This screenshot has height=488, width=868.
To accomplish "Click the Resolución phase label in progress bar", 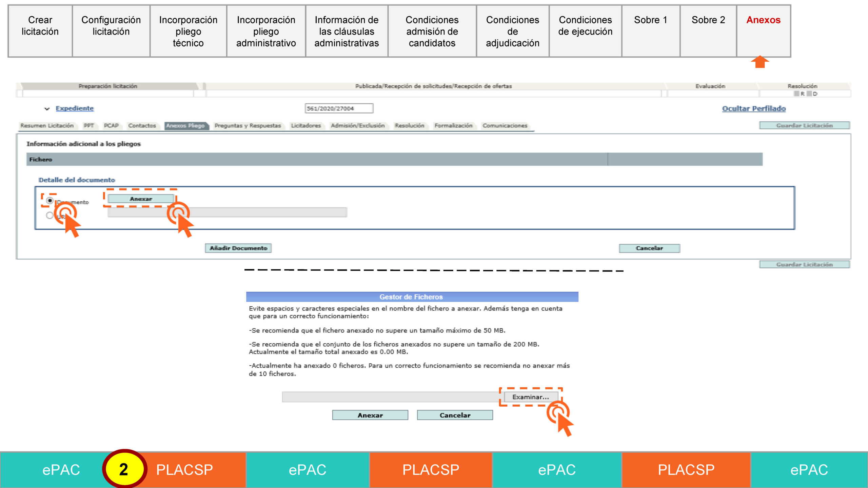I will point(802,86).
